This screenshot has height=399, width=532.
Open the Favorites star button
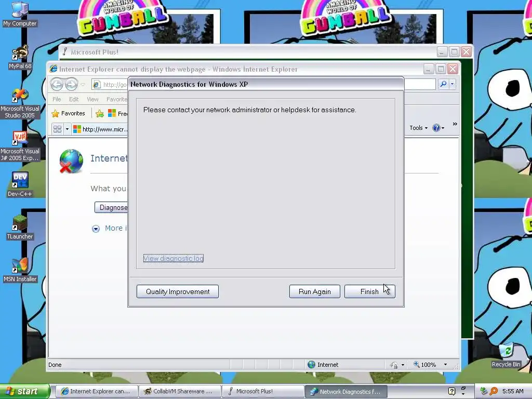(x=69, y=113)
